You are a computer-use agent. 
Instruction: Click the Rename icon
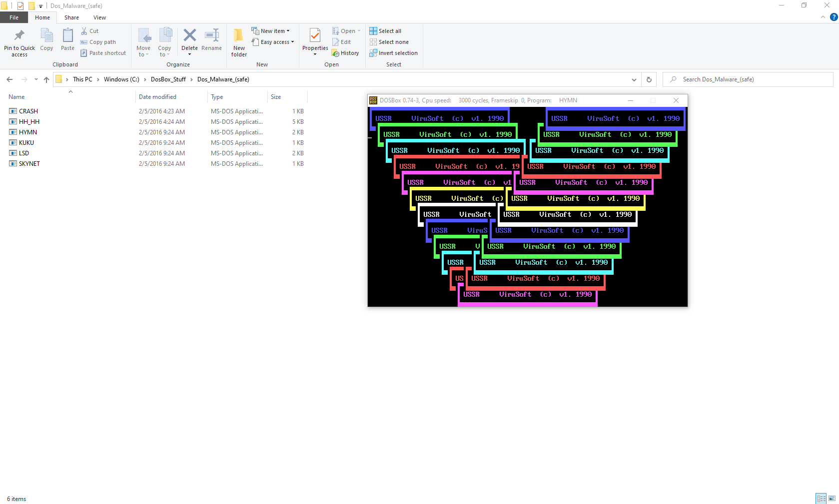[212, 35]
